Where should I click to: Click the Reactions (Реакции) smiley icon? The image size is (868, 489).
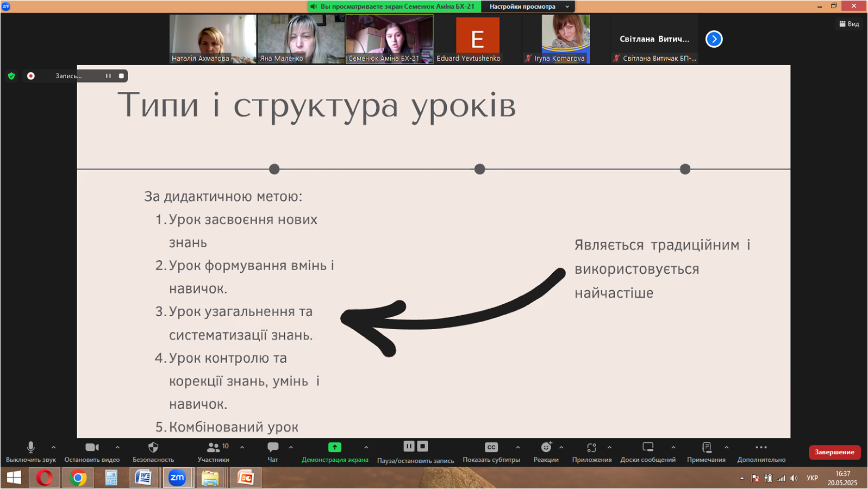546,447
